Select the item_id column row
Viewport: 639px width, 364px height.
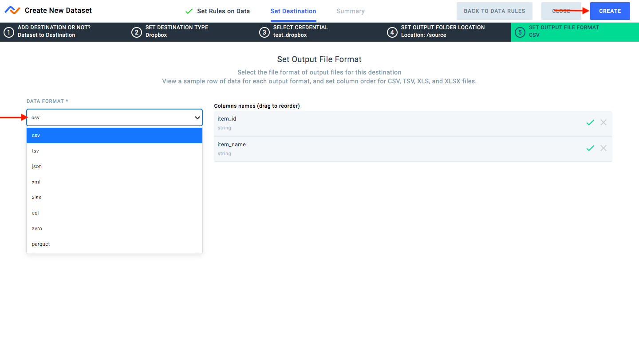pos(413,123)
